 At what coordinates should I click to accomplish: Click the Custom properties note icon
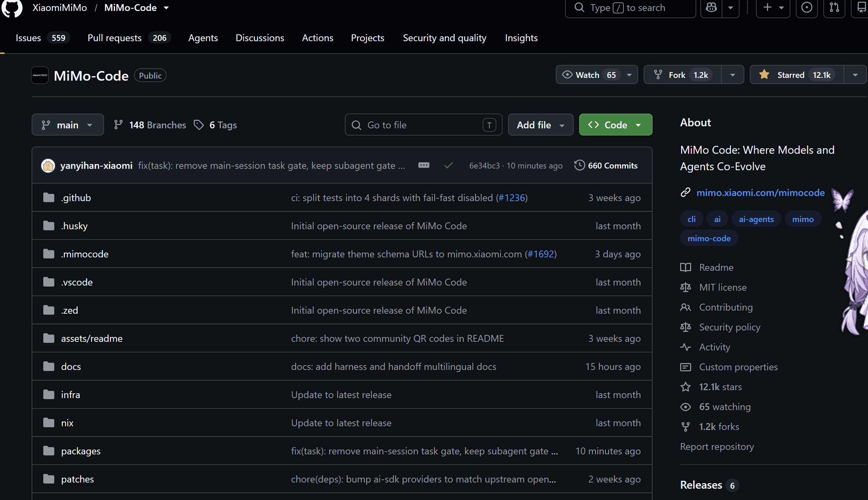(x=686, y=367)
